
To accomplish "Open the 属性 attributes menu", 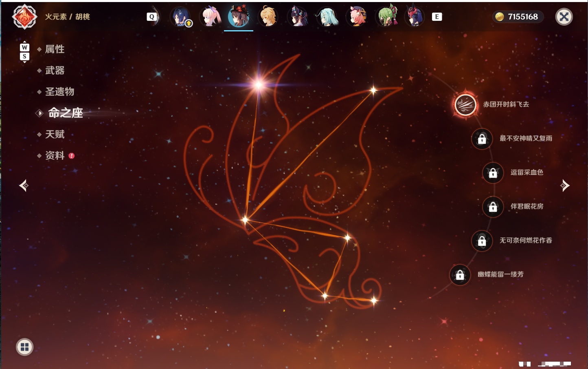I will [x=55, y=49].
